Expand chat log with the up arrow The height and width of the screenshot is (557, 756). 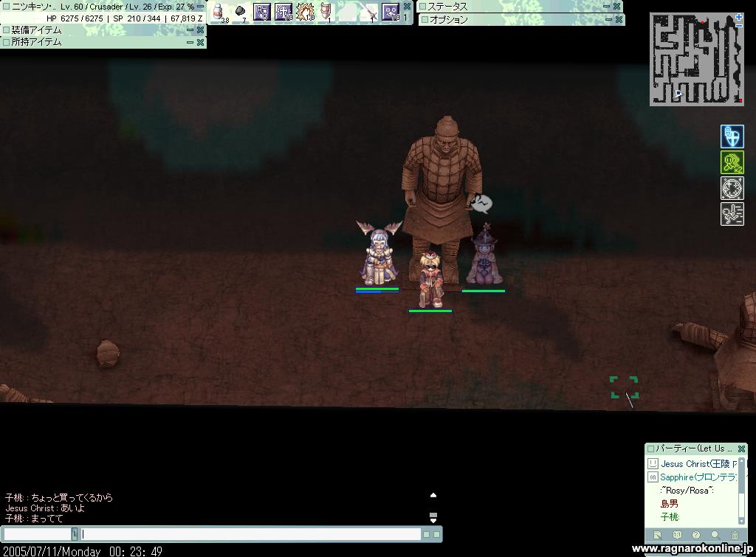click(x=433, y=495)
